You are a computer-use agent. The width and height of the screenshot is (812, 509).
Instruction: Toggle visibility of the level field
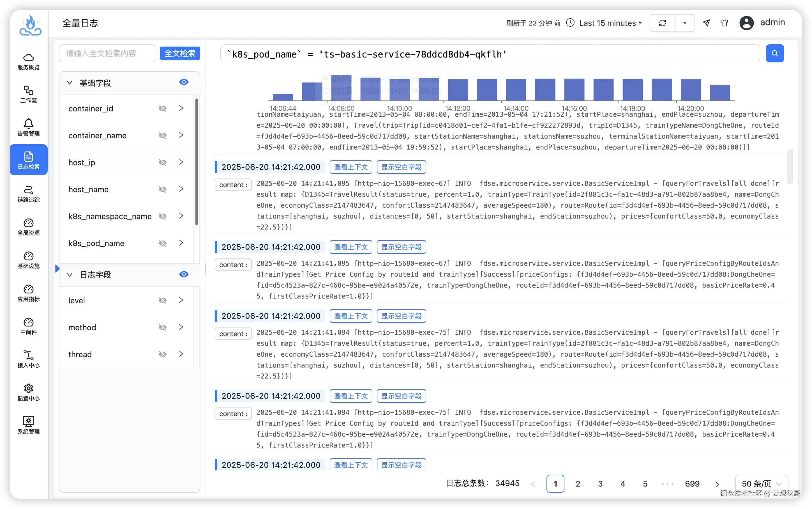tap(162, 300)
